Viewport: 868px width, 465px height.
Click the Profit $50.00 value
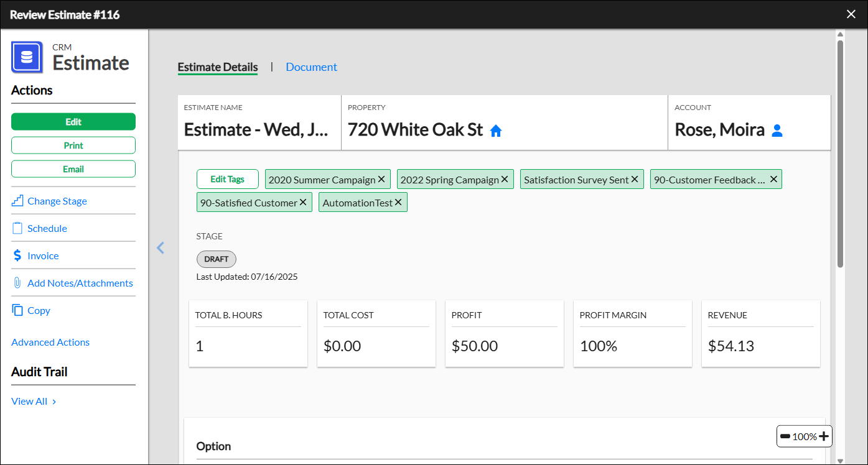(475, 346)
